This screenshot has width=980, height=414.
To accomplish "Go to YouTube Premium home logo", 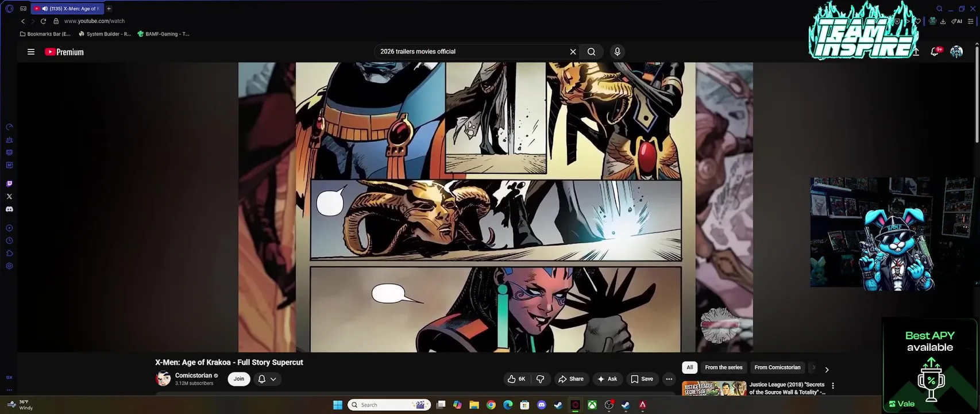I will click(x=64, y=52).
